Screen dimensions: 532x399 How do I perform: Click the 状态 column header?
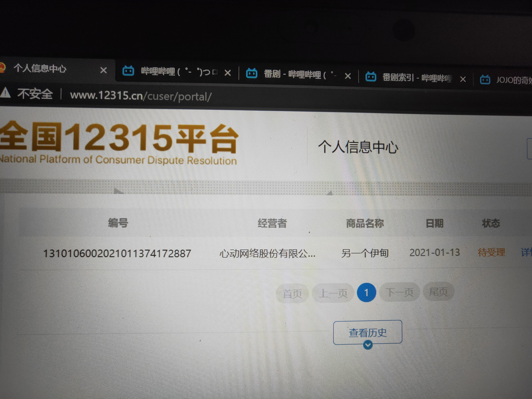click(x=491, y=223)
